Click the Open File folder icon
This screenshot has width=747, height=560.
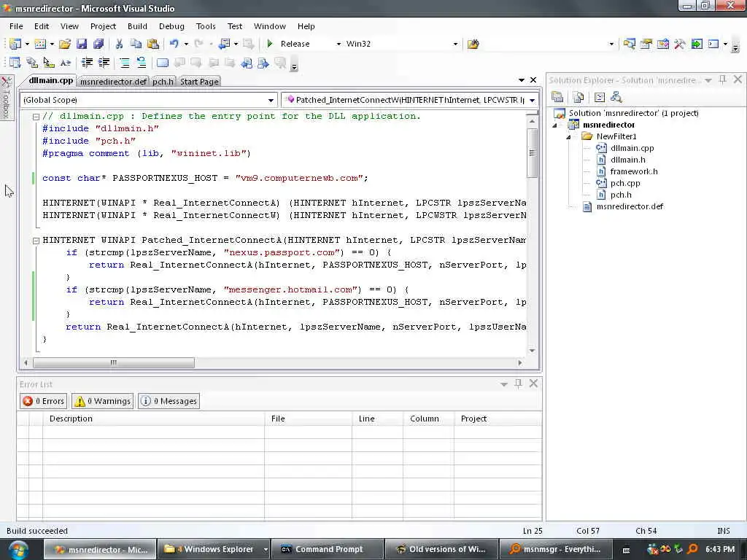pos(65,44)
